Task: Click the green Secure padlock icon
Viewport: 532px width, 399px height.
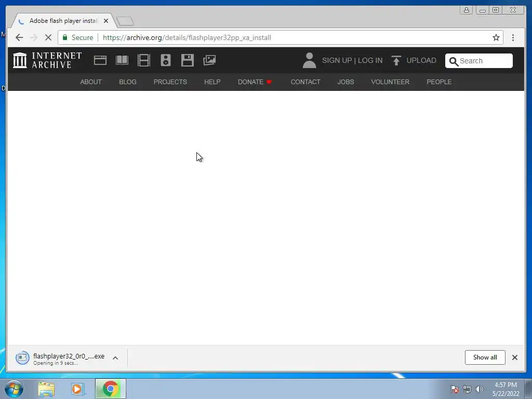Action: (x=65, y=37)
